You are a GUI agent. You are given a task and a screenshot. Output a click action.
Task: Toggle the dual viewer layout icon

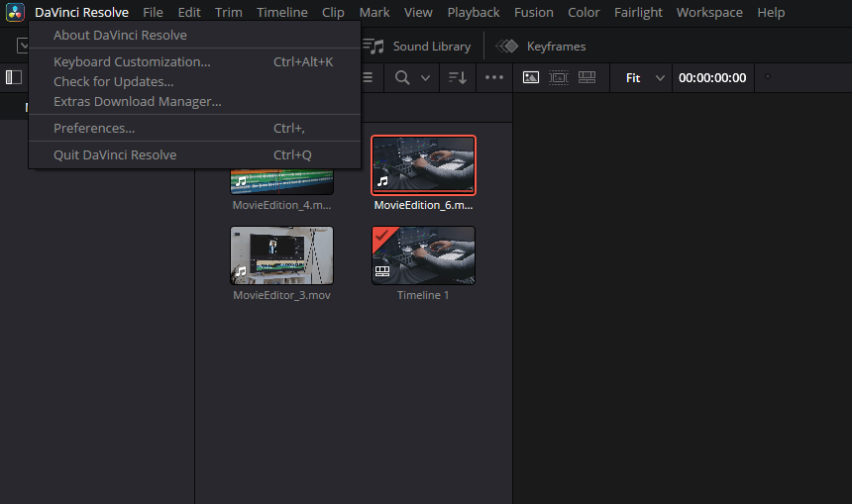586,77
